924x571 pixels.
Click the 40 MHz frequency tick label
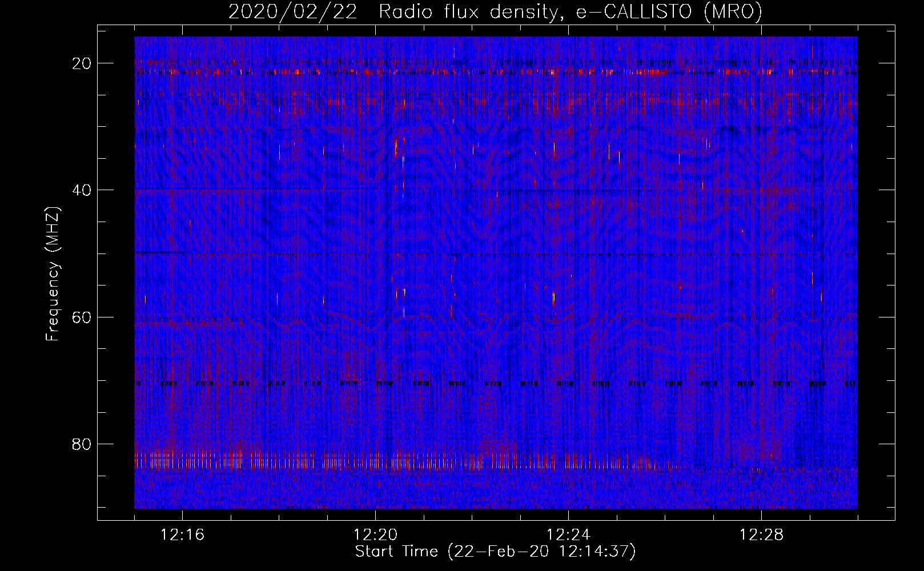(82, 190)
